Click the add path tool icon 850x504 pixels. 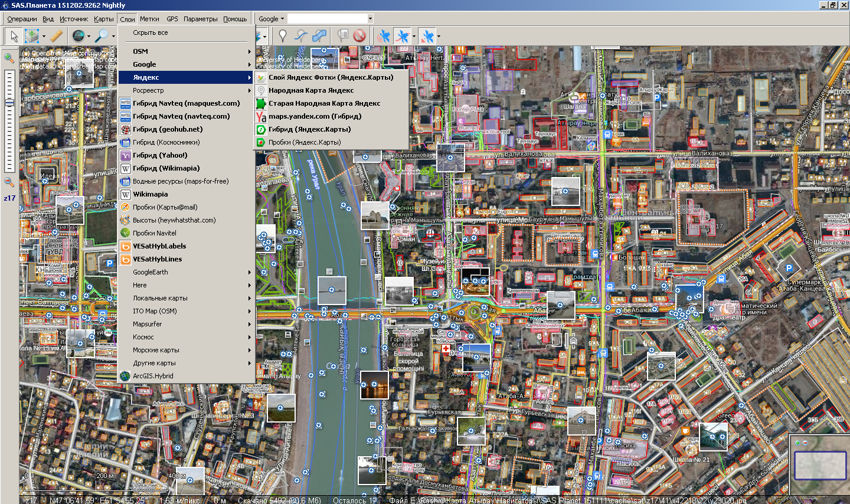pyautogui.click(x=301, y=36)
